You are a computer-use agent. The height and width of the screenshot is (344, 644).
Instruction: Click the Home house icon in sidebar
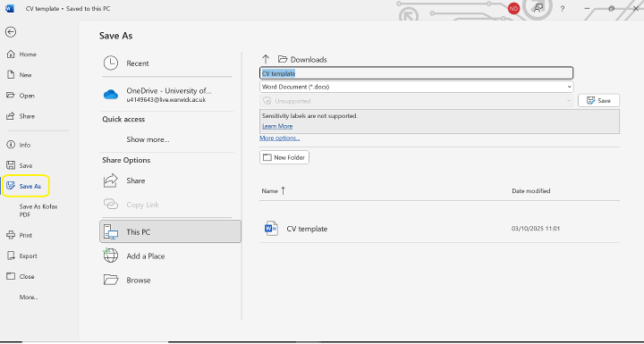click(11, 55)
